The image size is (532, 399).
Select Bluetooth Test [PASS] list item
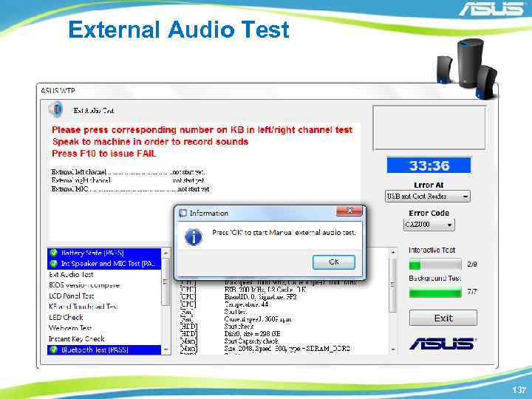(104, 349)
